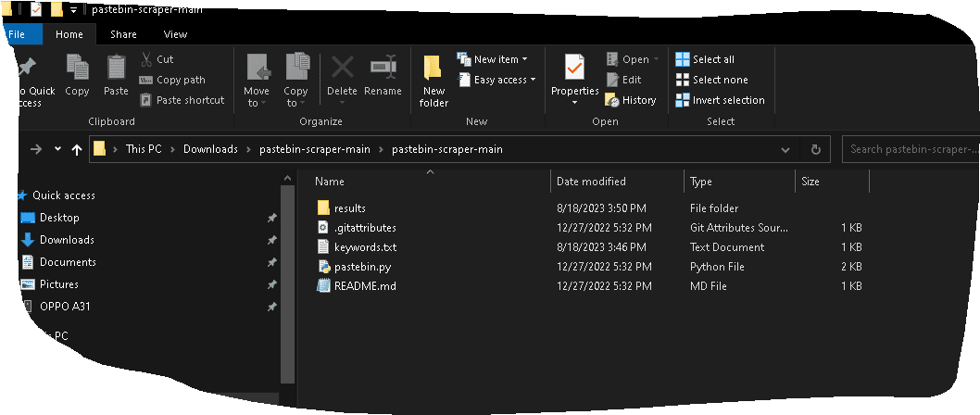Open the New item dropdown
The image size is (980, 415).
(x=493, y=59)
